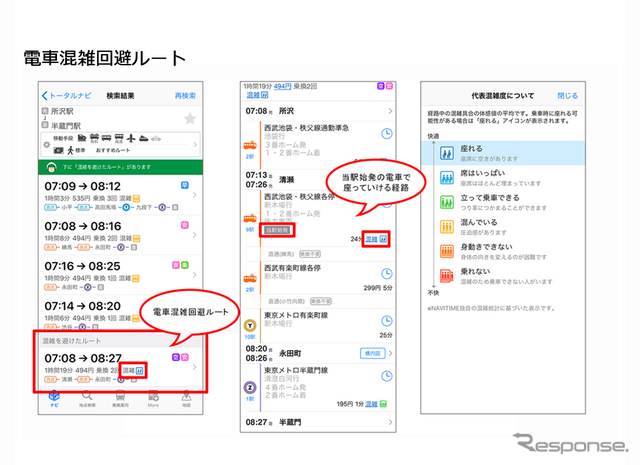Tap the gray favorite star icon
The width and height of the screenshot is (640, 465).
coord(190,119)
